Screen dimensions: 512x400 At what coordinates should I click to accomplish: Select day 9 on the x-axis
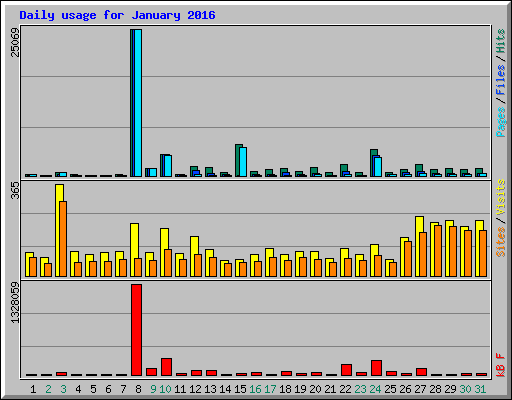[153, 389]
